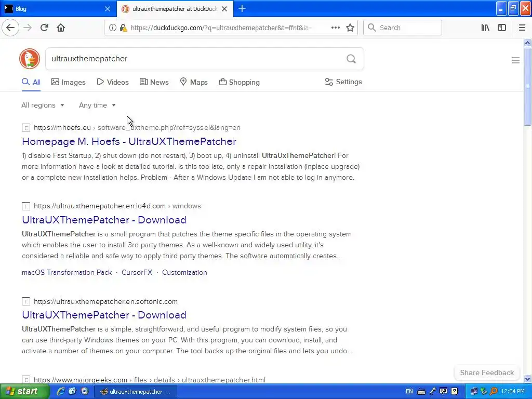Switch to Images results
This screenshot has width=532, height=399.
point(68,82)
